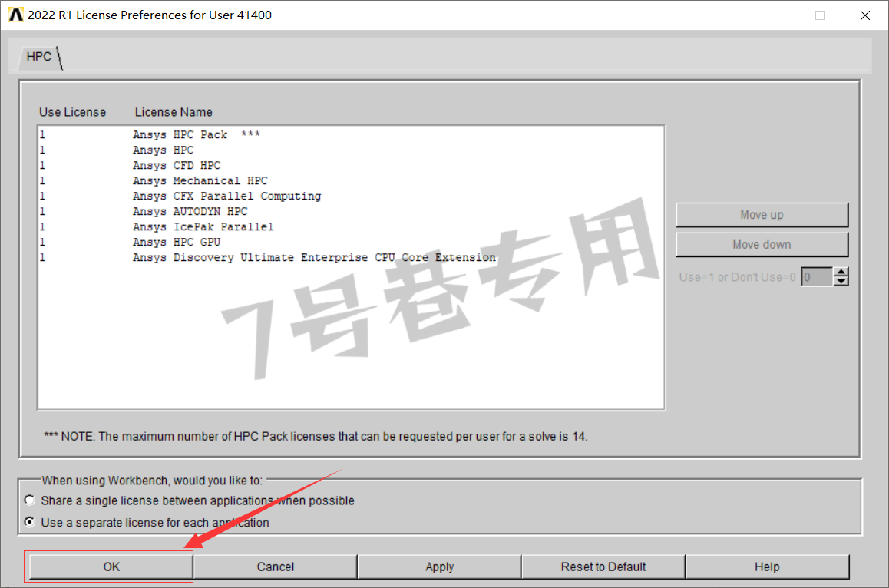Click the OK button
Screen dimensions: 889x588
tap(111, 567)
